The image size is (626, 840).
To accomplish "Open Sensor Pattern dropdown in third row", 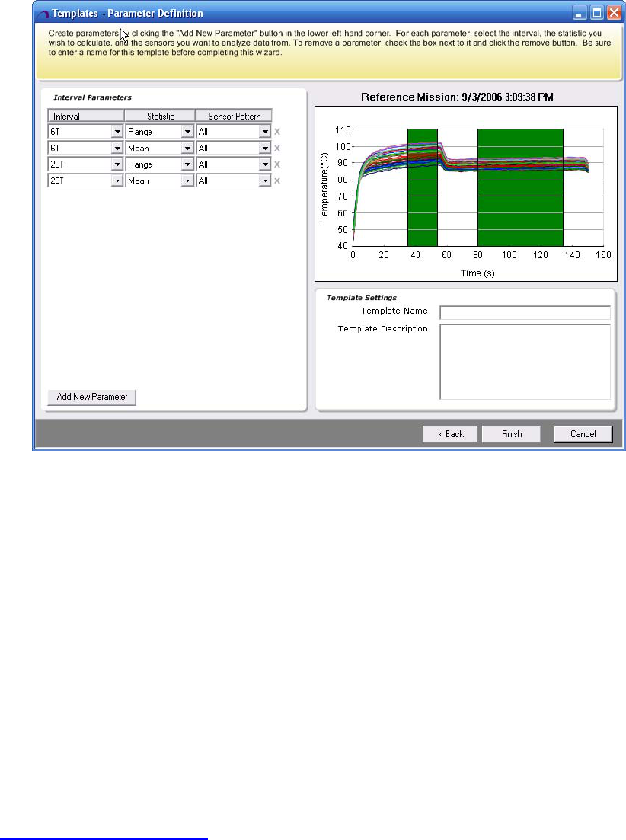I will point(265,164).
